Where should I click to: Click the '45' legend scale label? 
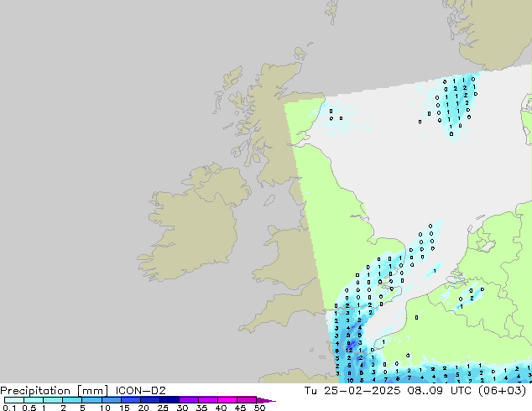tap(240, 408)
